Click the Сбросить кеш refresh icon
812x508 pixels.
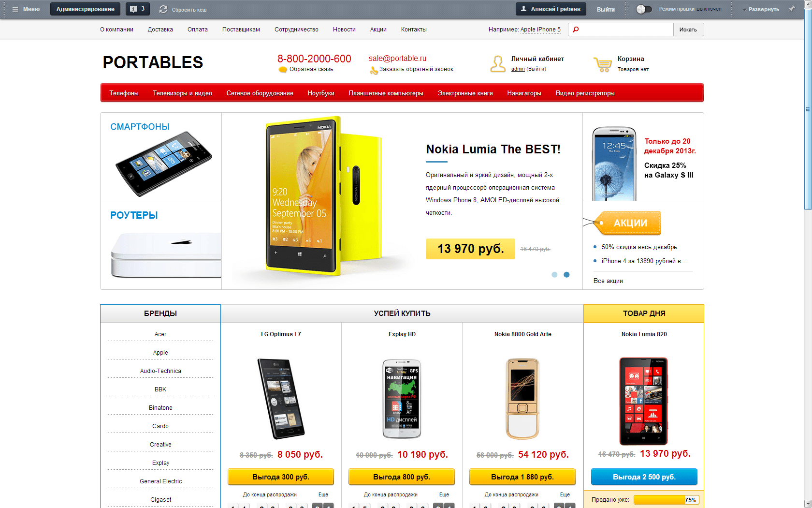pos(163,9)
